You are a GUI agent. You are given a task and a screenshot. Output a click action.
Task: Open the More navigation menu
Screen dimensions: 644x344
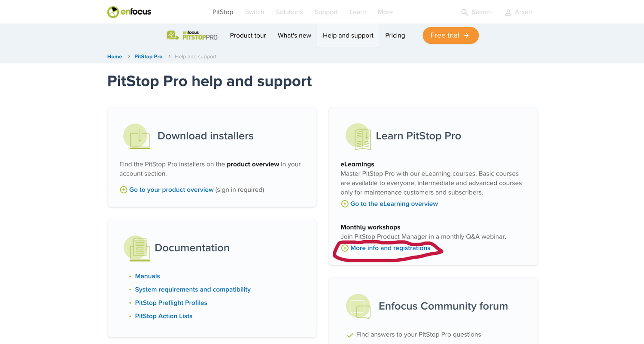(x=385, y=12)
